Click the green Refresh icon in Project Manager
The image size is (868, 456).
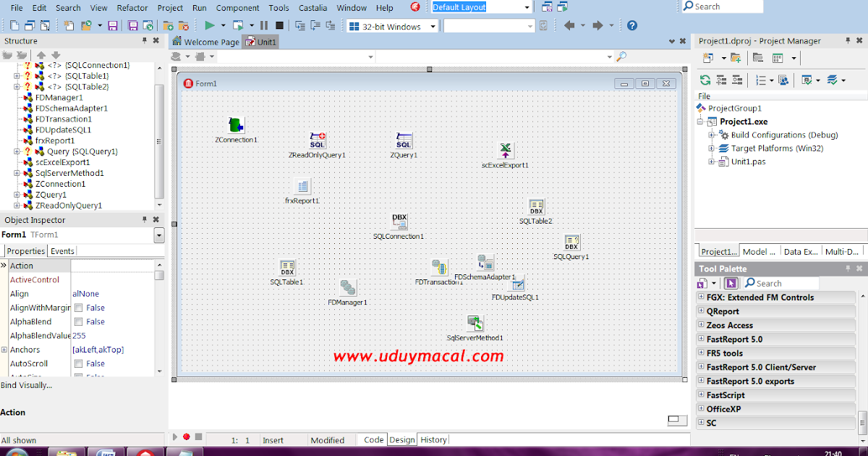tap(705, 80)
